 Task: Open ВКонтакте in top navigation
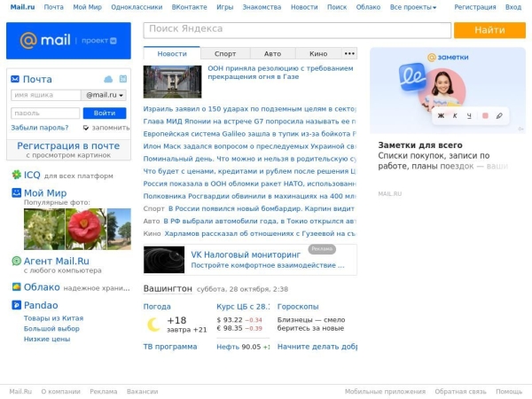tap(190, 7)
